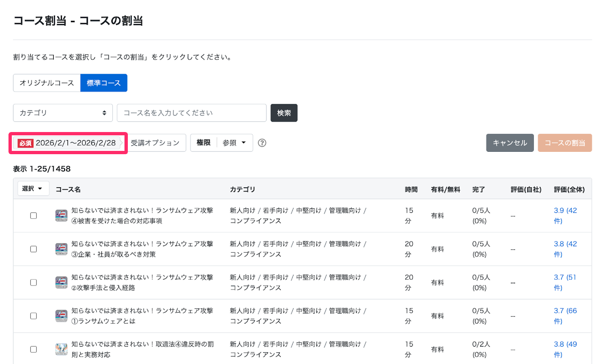Check the ④被害を受けた場合の対応事項 course row
This screenshot has height=364, width=608.
click(x=33, y=215)
